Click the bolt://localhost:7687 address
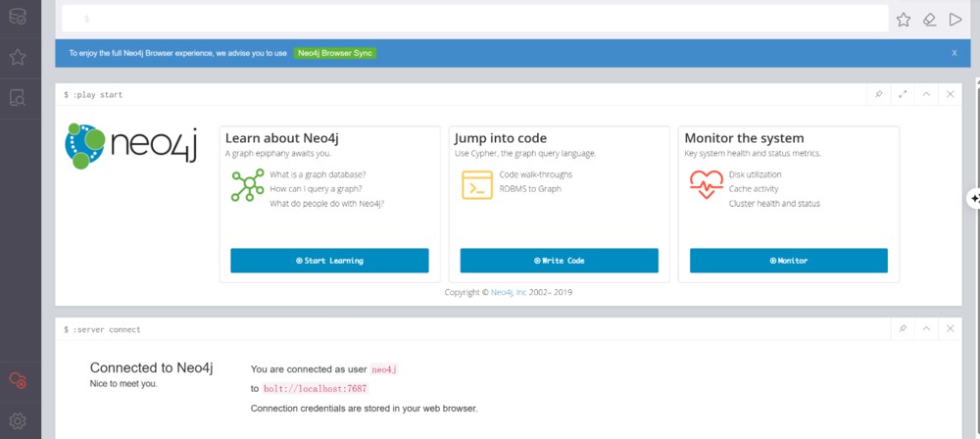This screenshot has width=980, height=439. pos(316,388)
